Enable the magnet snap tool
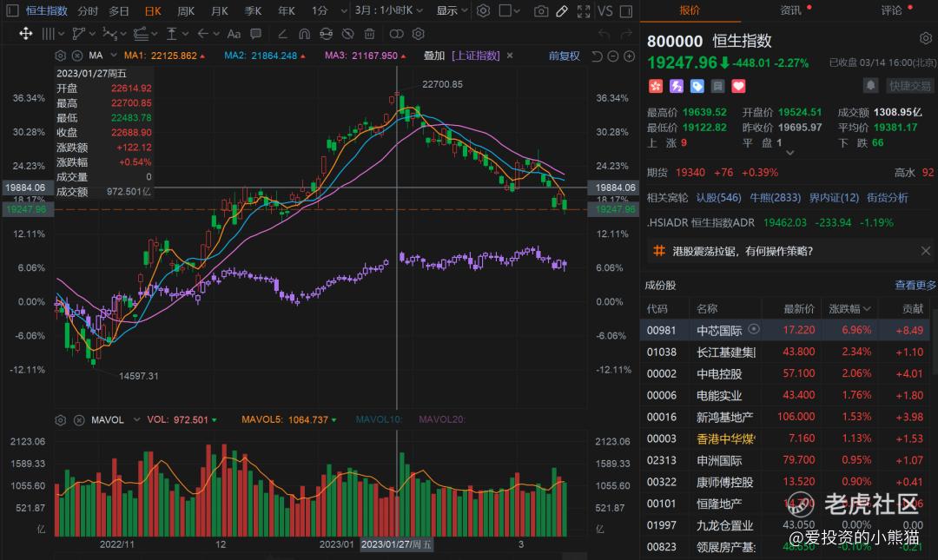 [305, 34]
